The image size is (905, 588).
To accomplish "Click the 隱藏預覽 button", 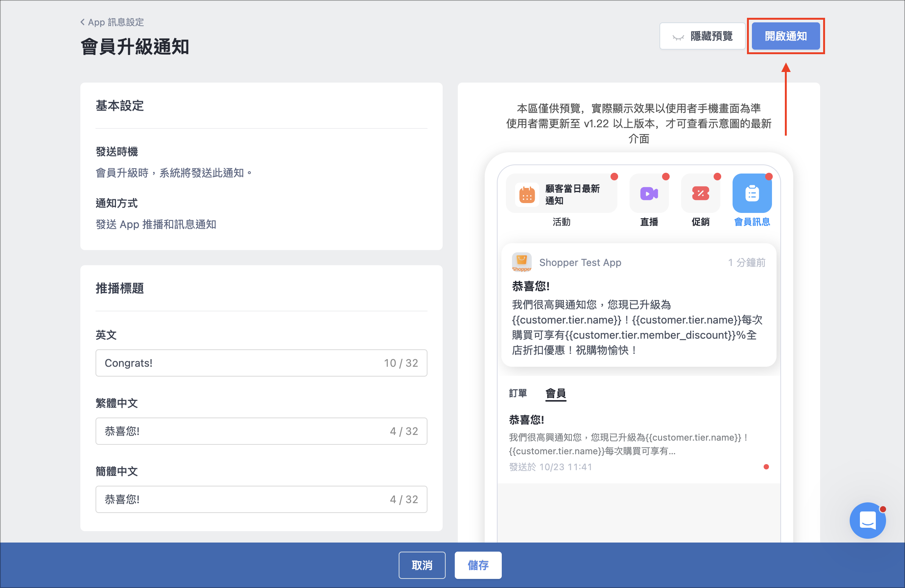I will click(x=702, y=36).
